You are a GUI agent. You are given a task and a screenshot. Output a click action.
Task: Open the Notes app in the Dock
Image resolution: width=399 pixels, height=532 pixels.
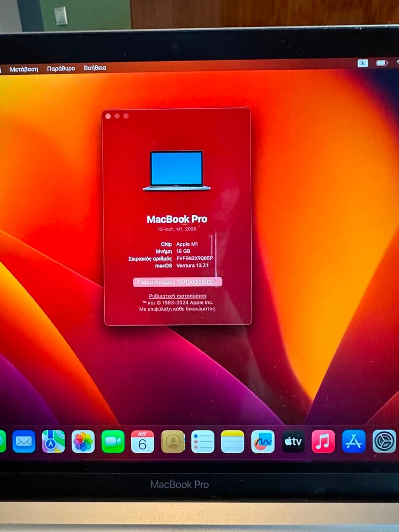[x=233, y=441]
